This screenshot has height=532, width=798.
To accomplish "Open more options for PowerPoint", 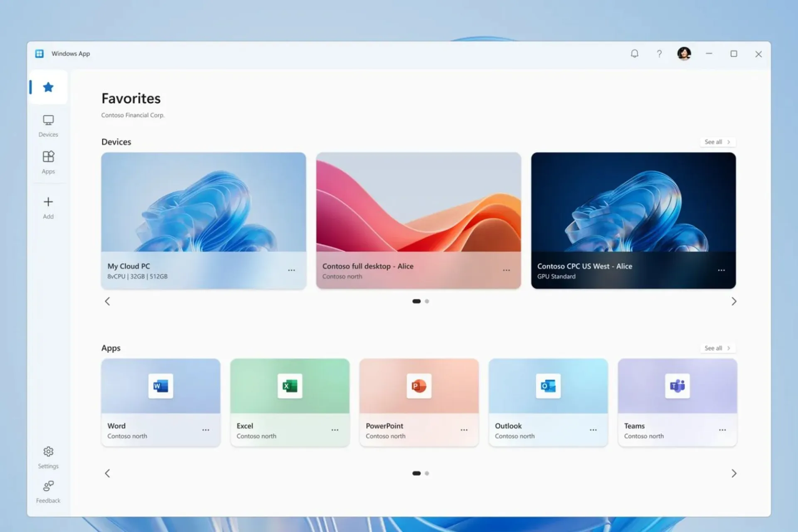I will pyautogui.click(x=464, y=430).
